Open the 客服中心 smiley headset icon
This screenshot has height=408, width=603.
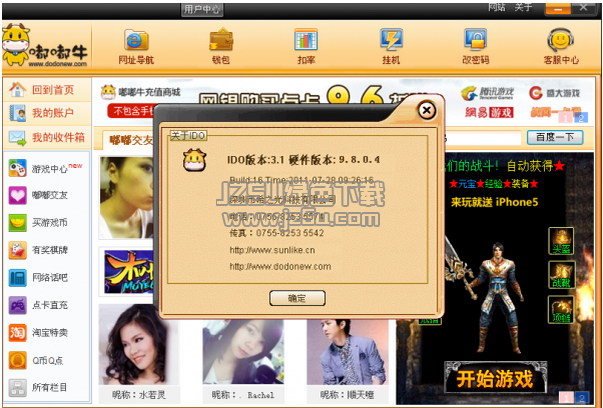560,40
